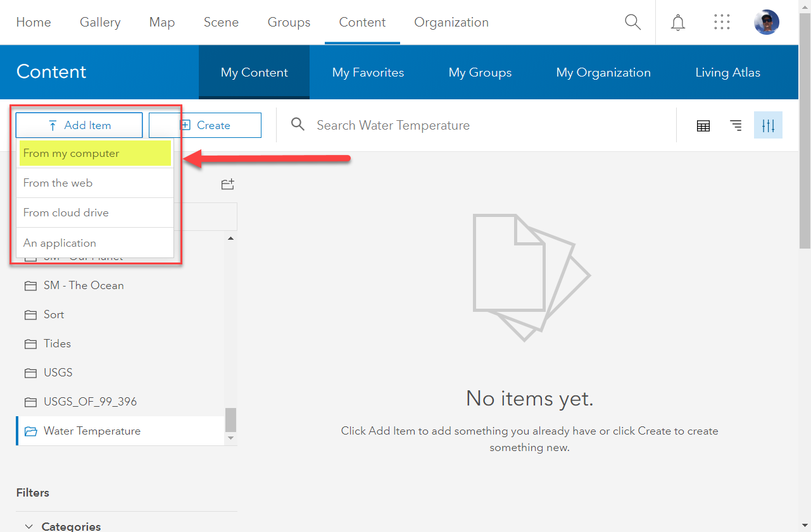The height and width of the screenshot is (532, 811).
Task: Open the Map page
Action: pyautogui.click(x=162, y=22)
